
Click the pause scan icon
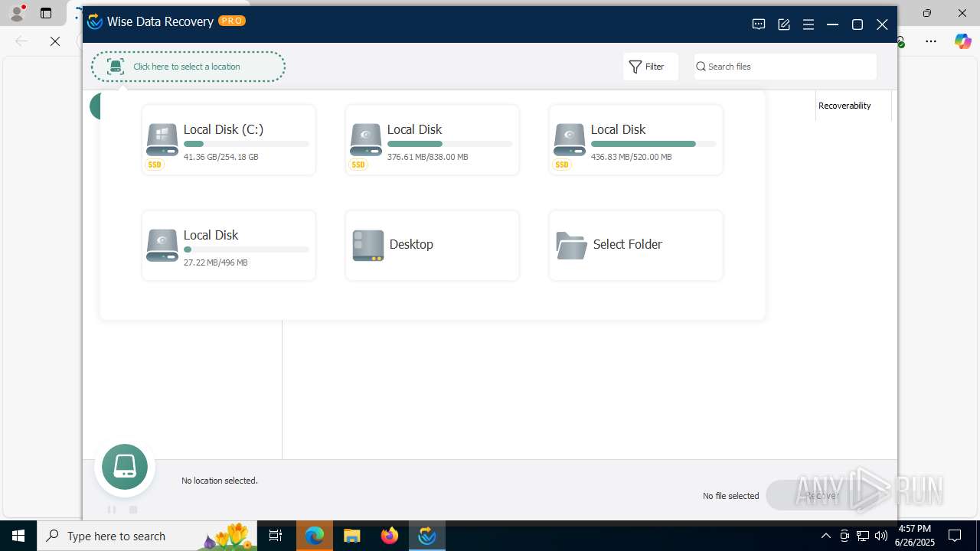[112, 510]
